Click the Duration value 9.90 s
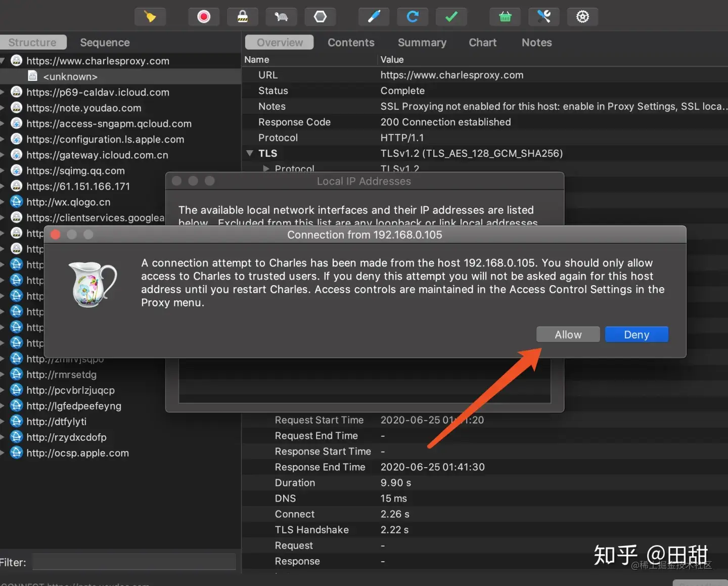728x586 pixels. click(x=395, y=483)
